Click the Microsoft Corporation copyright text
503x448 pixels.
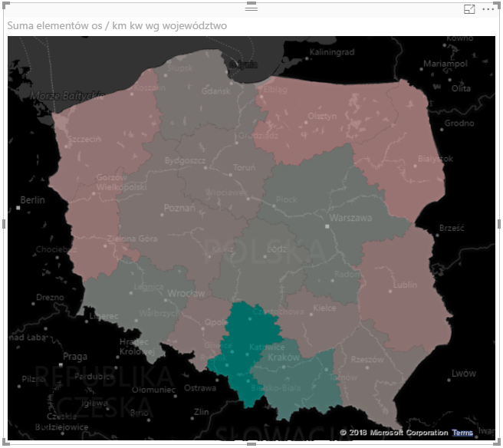(x=393, y=433)
